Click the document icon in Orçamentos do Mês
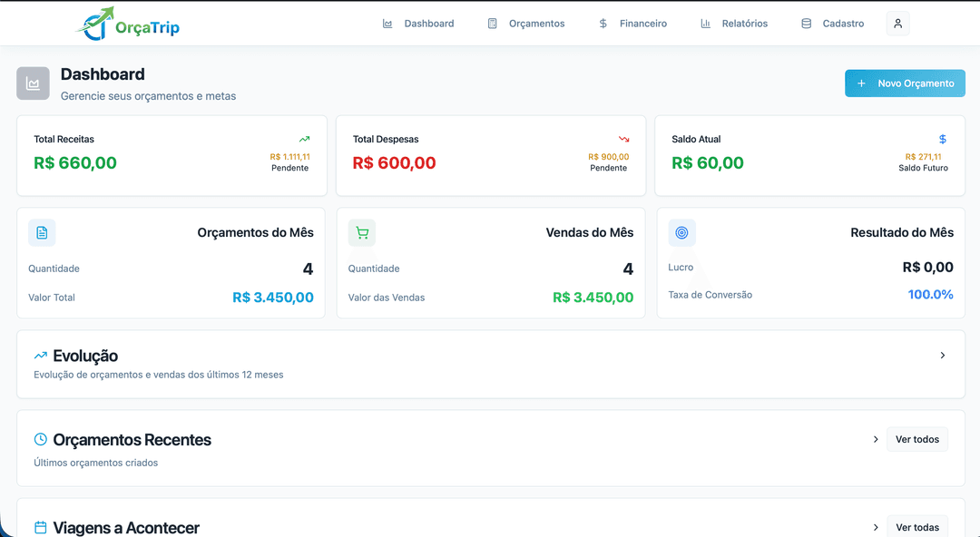This screenshot has width=980, height=537. click(42, 233)
